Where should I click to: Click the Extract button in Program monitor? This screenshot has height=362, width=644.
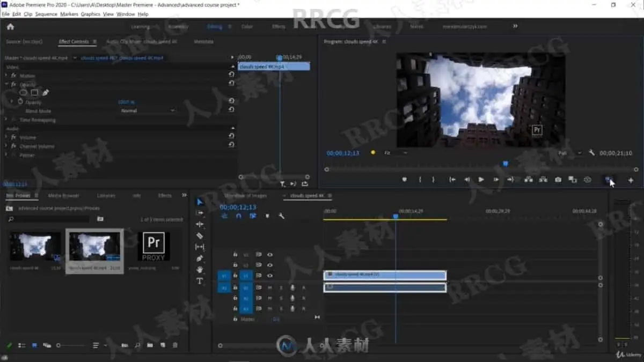pos(543,180)
